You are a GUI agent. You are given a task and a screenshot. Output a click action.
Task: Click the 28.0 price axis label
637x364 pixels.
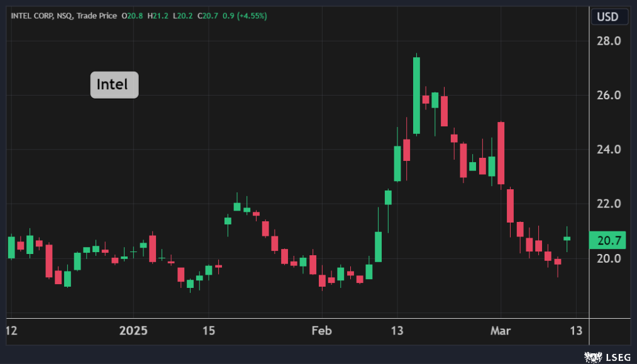(x=609, y=41)
